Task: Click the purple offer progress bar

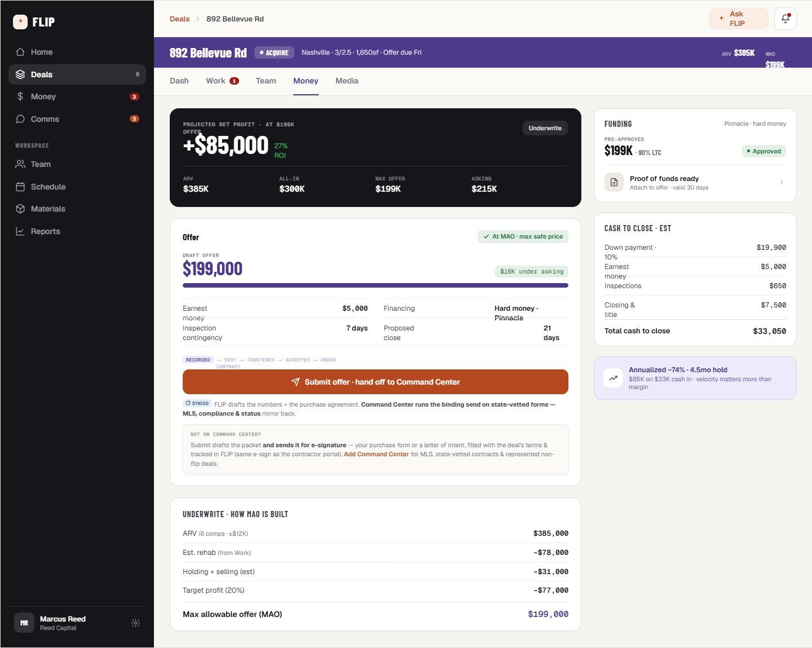Action: click(376, 285)
